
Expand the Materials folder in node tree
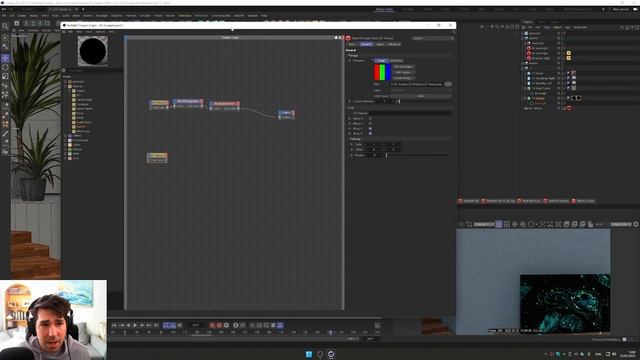click(x=66, y=82)
